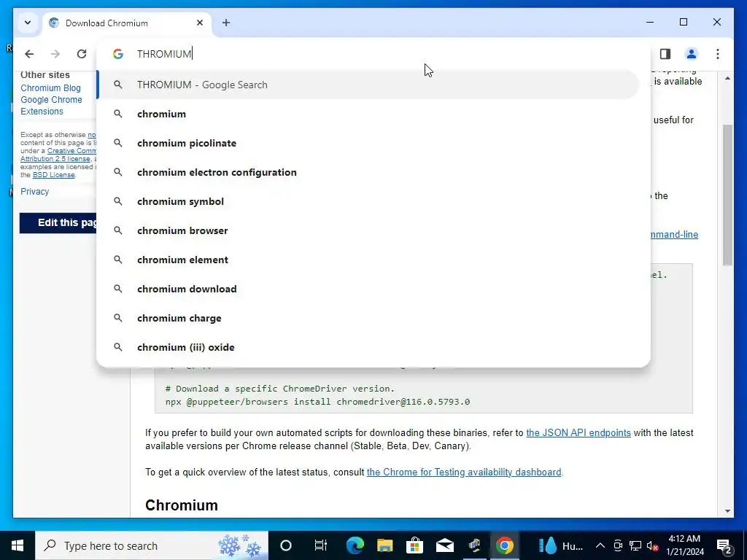Click the taskbar search box

tap(152, 545)
